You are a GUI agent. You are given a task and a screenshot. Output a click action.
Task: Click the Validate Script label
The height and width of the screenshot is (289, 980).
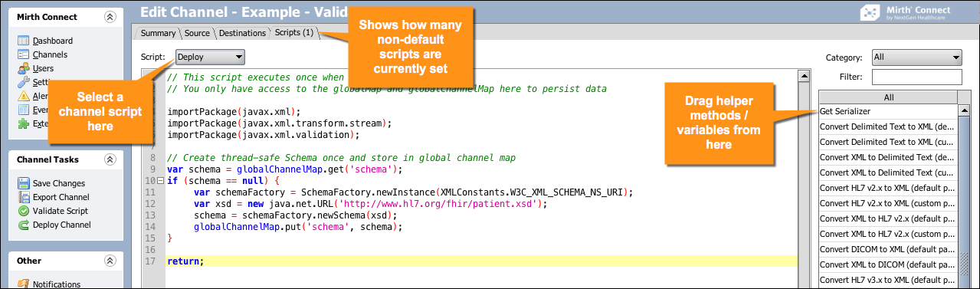tap(61, 211)
